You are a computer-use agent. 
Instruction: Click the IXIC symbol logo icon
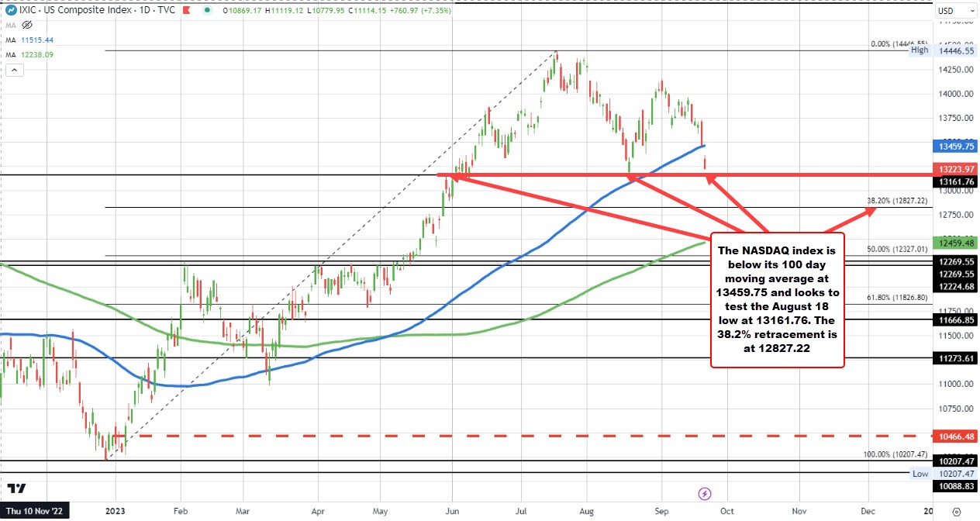(x=12, y=9)
